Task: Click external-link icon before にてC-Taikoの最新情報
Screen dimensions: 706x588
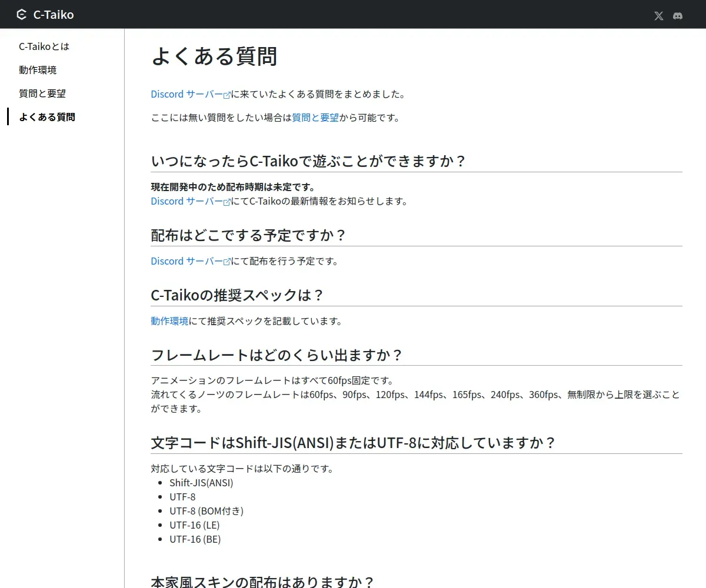Action: (227, 202)
